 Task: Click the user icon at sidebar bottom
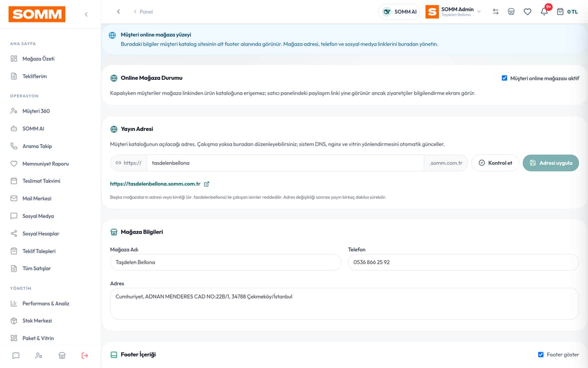(x=39, y=356)
